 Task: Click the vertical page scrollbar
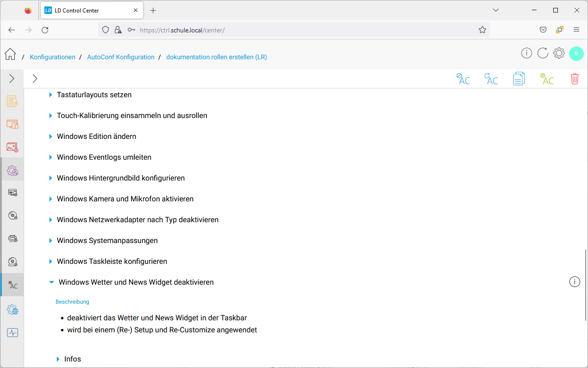point(586,285)
